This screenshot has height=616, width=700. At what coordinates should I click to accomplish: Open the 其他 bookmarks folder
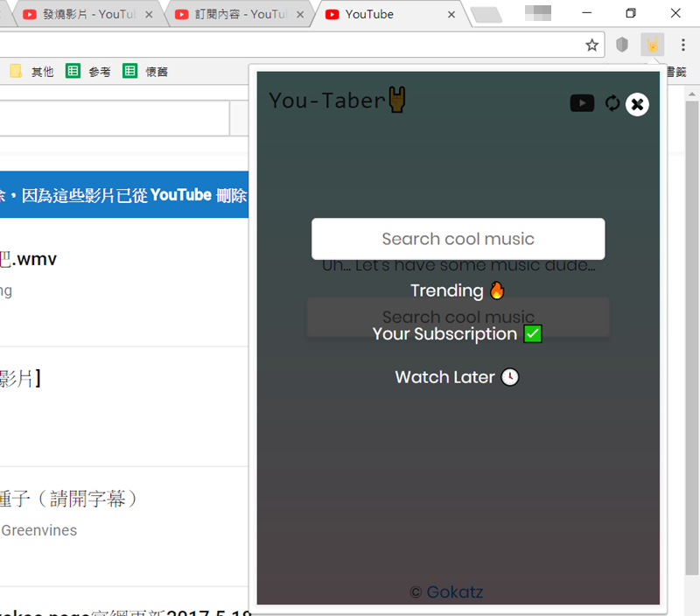pyautogui.click(x=31, y=72)
